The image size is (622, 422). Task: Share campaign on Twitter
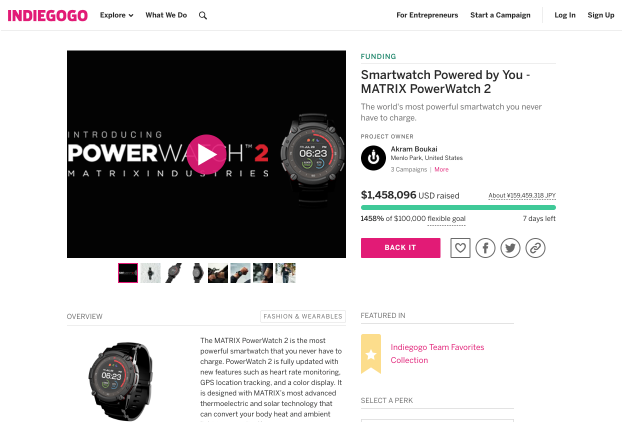pyautogui.click(x=510, y=248)
